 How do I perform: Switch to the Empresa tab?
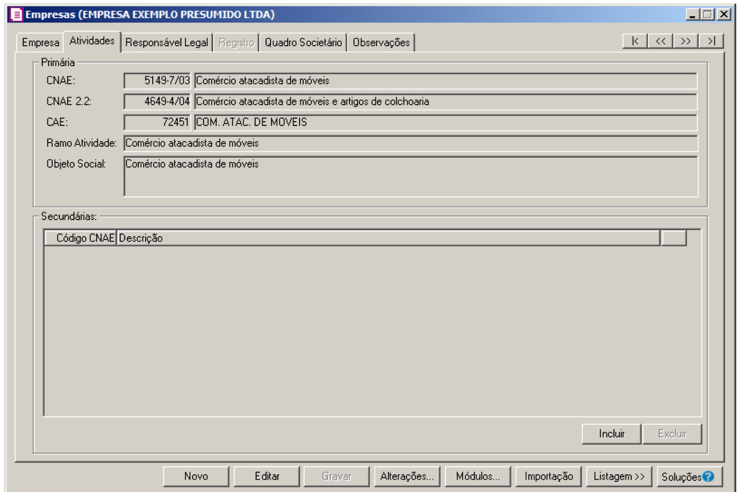click(x=41, y=43)
